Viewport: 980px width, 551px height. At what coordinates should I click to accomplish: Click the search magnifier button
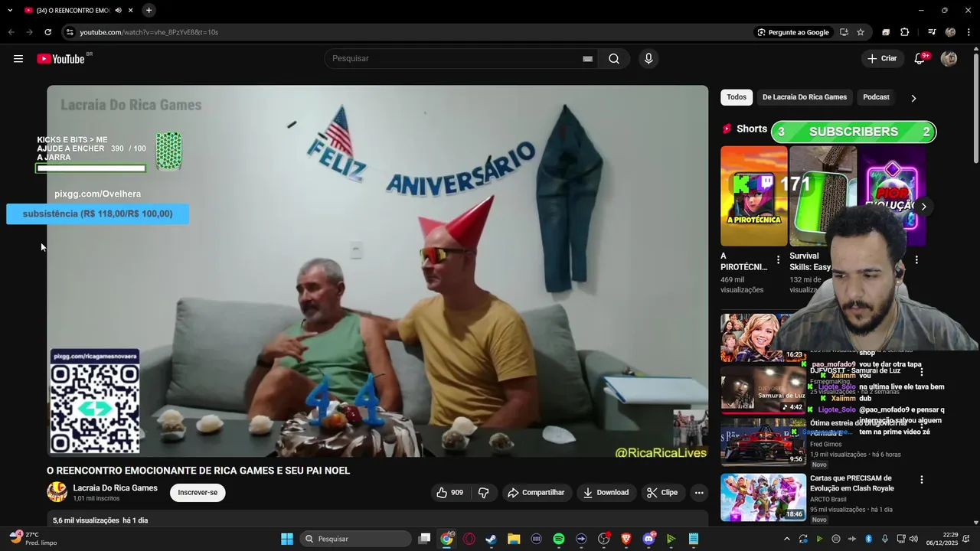tap(614, 59)
